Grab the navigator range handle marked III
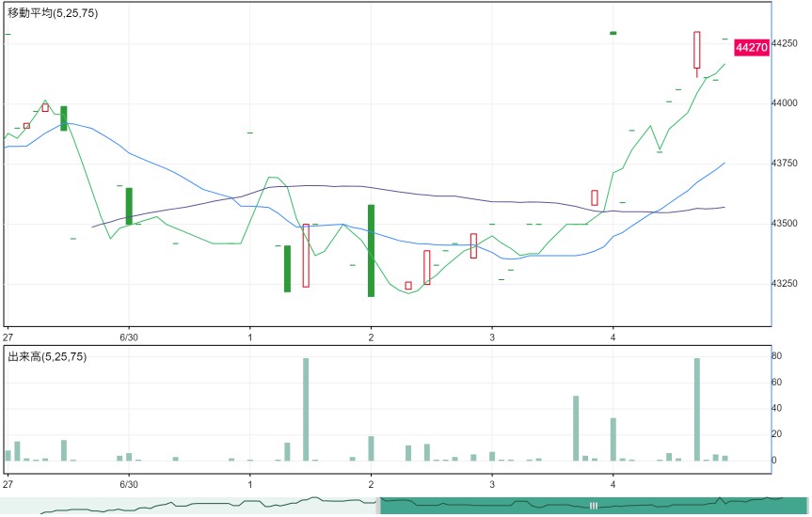 pyautogui.click(x=594, y=506)
